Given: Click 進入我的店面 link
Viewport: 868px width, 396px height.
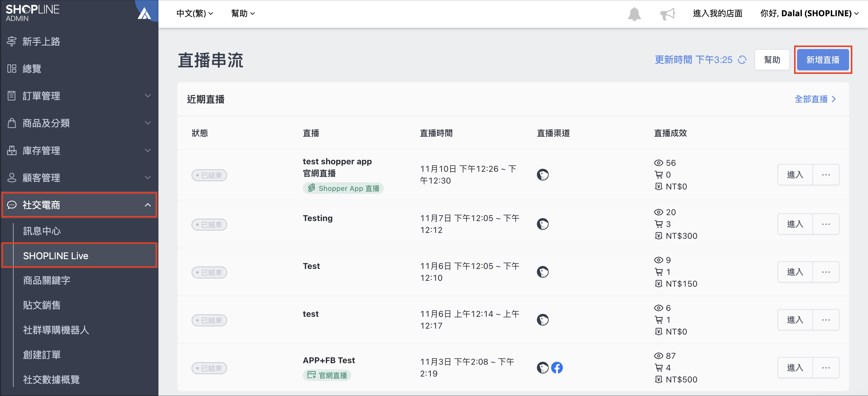Looking at the screenshot, I should tap(718, 14).
